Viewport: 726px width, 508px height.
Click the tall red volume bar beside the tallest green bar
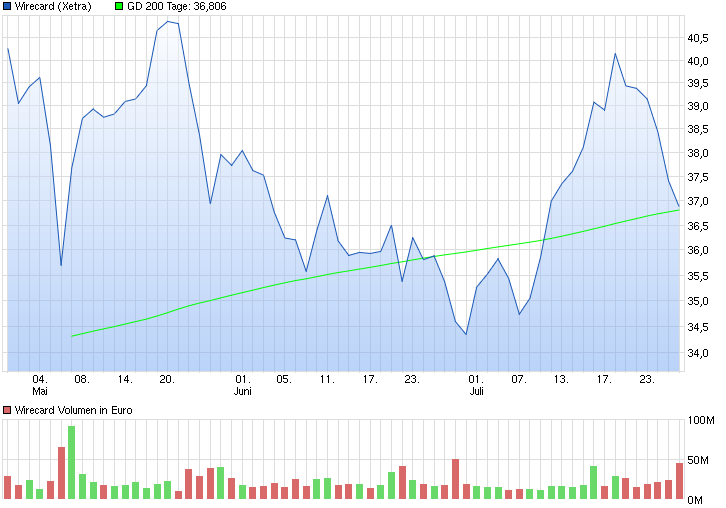coord(61,473)
